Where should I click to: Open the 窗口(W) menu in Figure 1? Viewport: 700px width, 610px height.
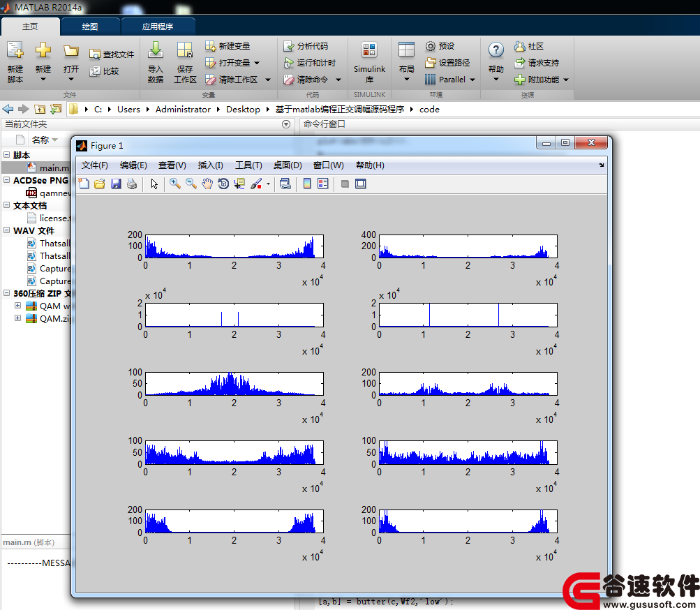329,165
